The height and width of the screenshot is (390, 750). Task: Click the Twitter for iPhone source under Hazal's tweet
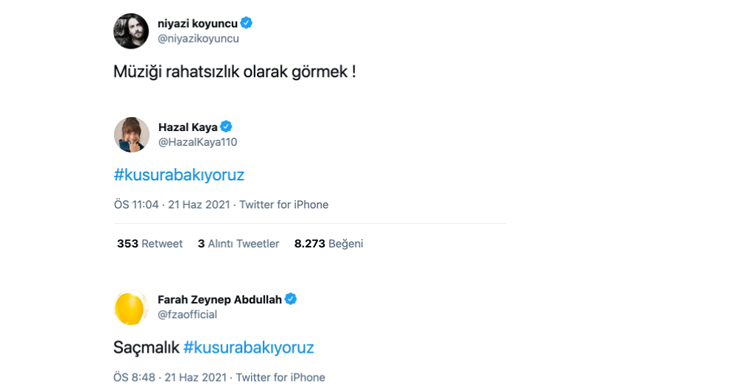pos(284,205)
